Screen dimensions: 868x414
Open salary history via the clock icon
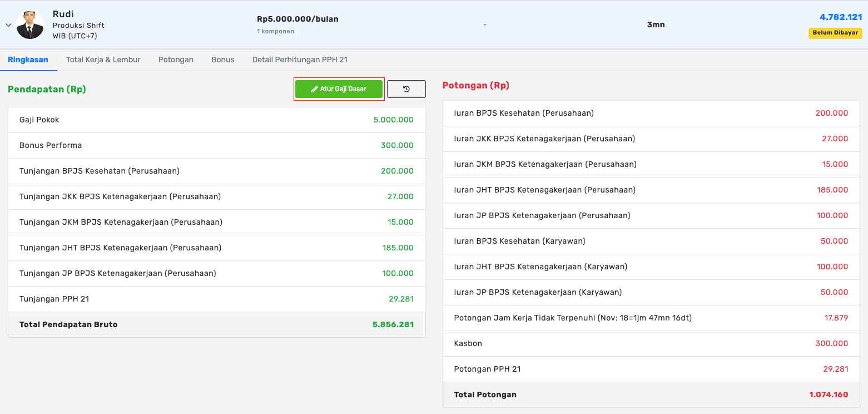tap(406, 89)
